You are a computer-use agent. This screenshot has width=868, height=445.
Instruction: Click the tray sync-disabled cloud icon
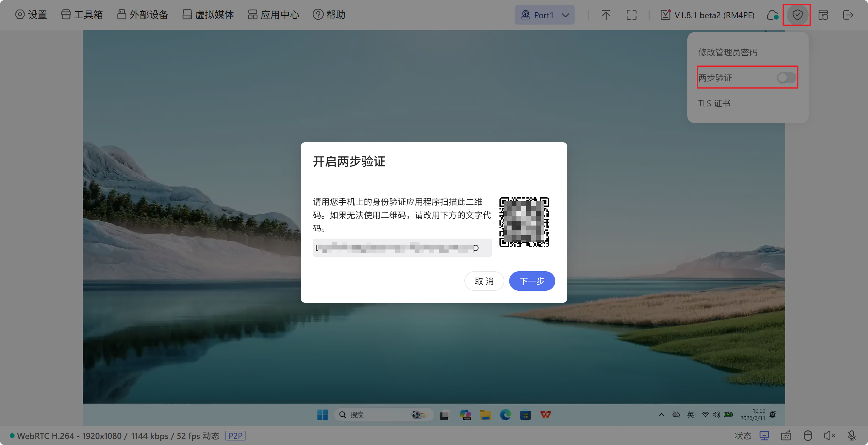676,415
